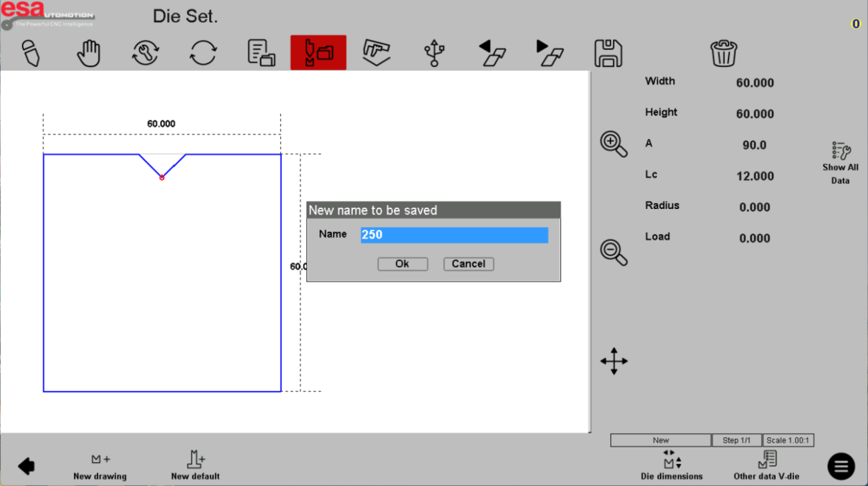Click the Name input field

454,235
